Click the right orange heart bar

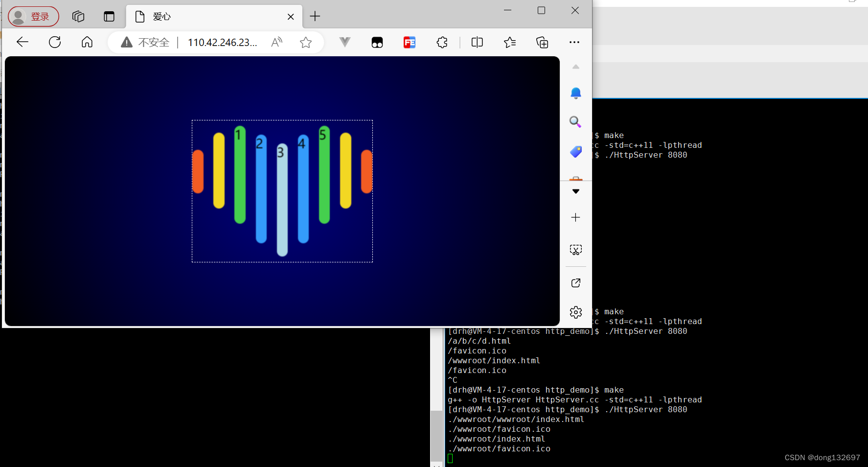tap(367, 171)
